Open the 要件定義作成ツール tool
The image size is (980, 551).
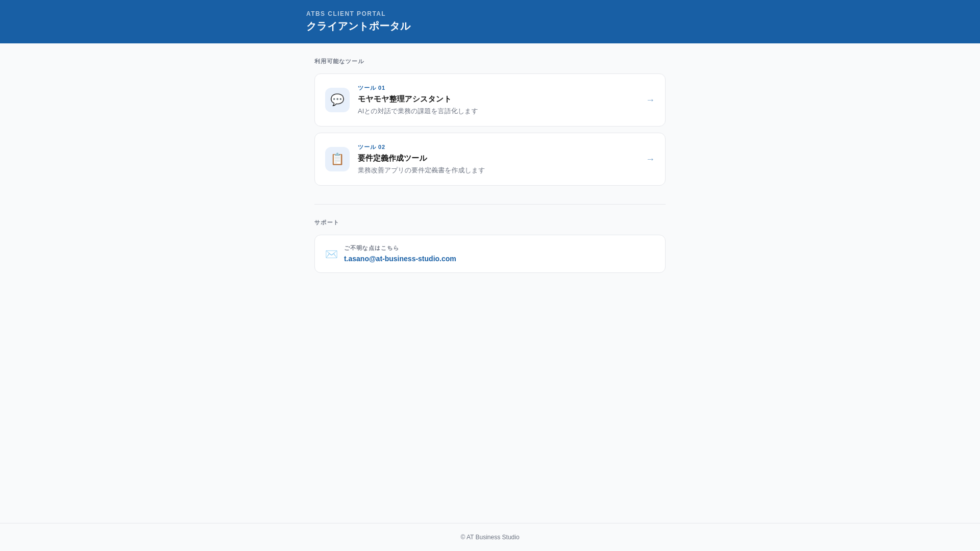(490, 159)
